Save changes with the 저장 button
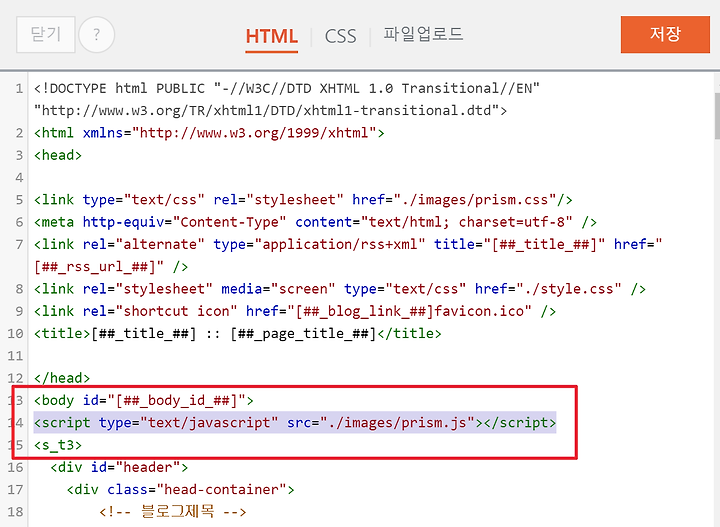The width and height of the screenshot is (720, 527). coord(665,34)
